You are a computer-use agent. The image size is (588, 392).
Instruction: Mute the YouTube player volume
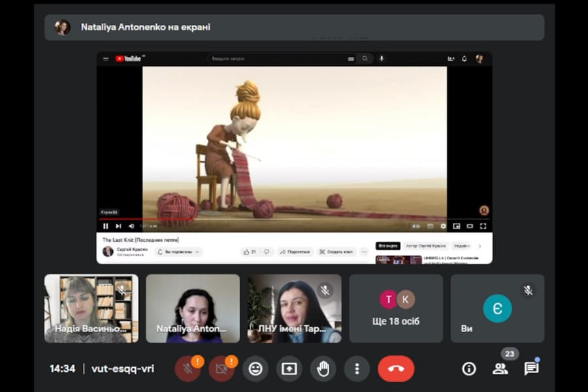click(x=131, y=226)
